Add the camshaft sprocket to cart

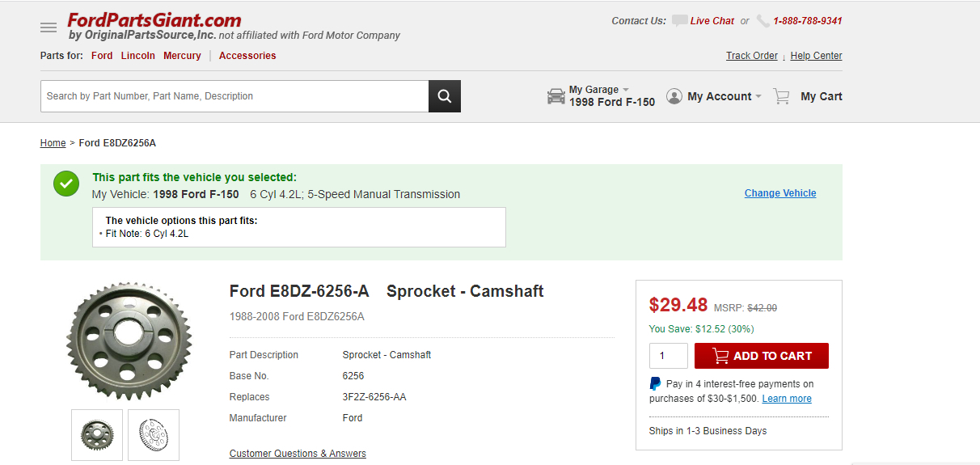point(761,356)
